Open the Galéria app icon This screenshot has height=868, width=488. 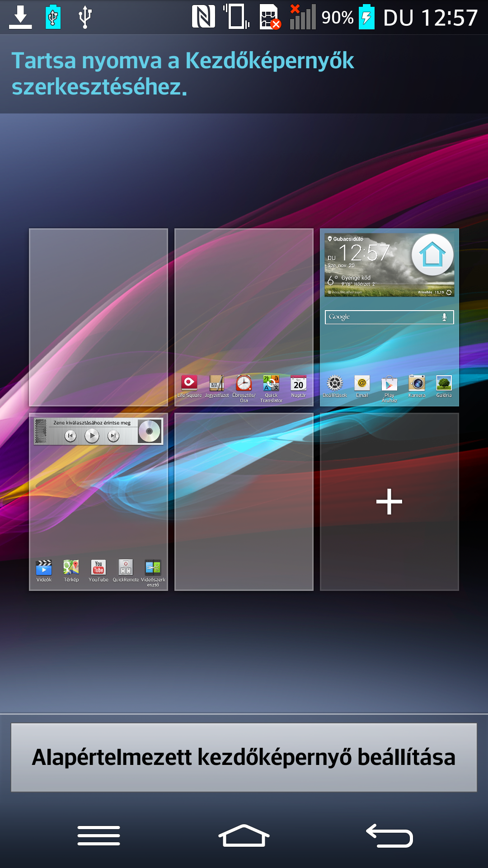point(444,383)
